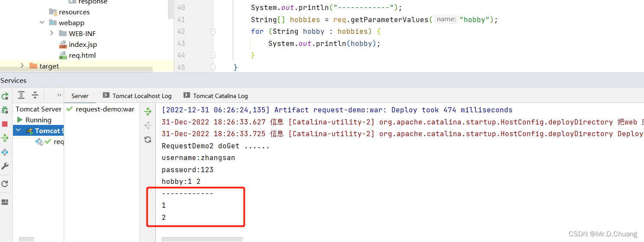Collapse all nodes in Services tree
644x242 pixels.
[x=35, y=95]
